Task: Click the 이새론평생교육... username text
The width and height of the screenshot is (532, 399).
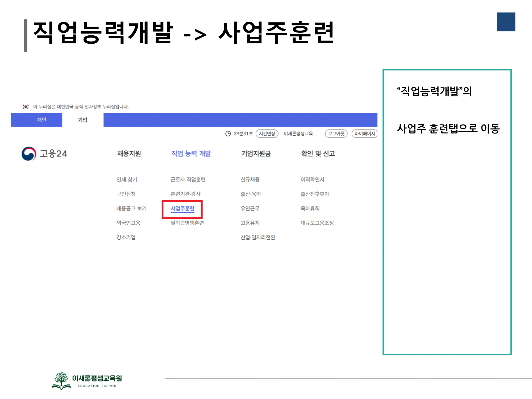Action: click(300, 134)
